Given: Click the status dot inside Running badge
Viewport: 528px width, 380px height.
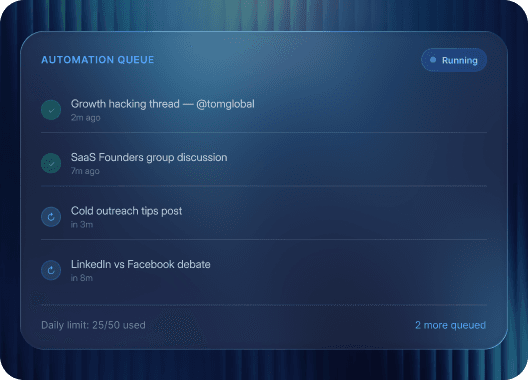Looking at the screenshot, I should point(433,60).
